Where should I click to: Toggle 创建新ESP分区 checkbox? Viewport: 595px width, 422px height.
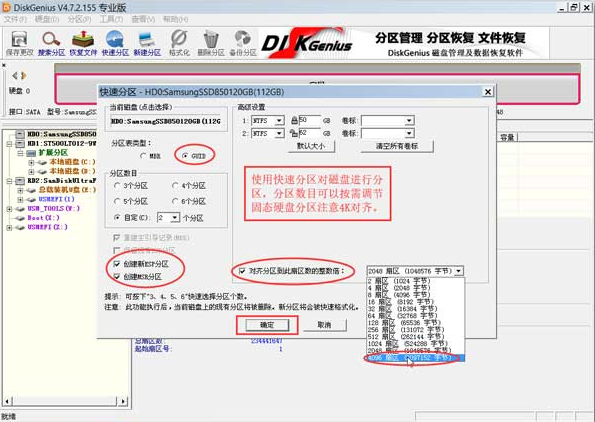(x=117, y=264)
